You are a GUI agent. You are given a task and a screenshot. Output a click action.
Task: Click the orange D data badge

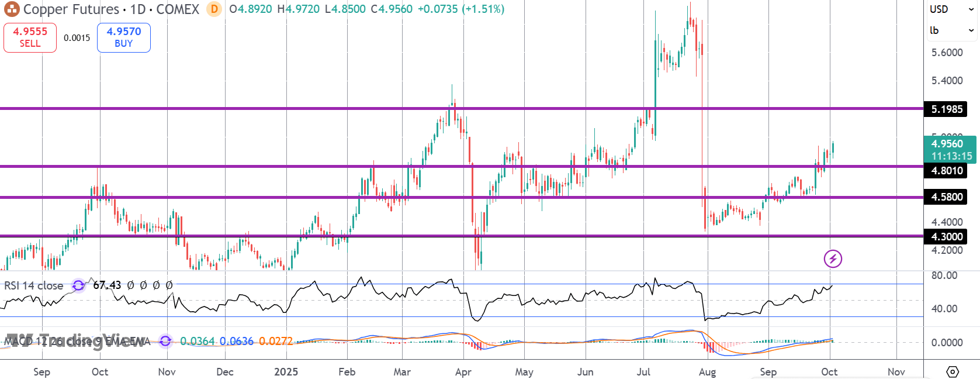point(214,9)
